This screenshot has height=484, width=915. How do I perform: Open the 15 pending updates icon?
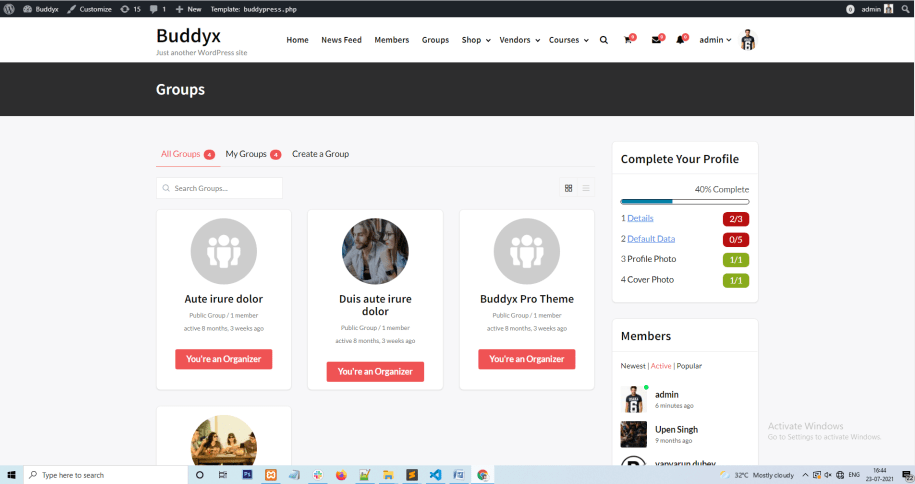(130, 9)
